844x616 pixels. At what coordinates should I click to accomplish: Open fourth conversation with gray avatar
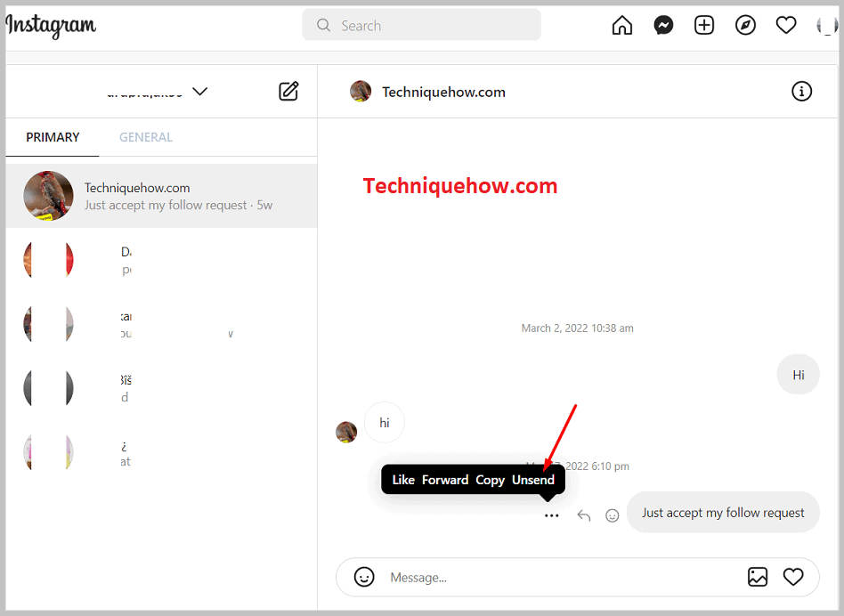(161, 388)
